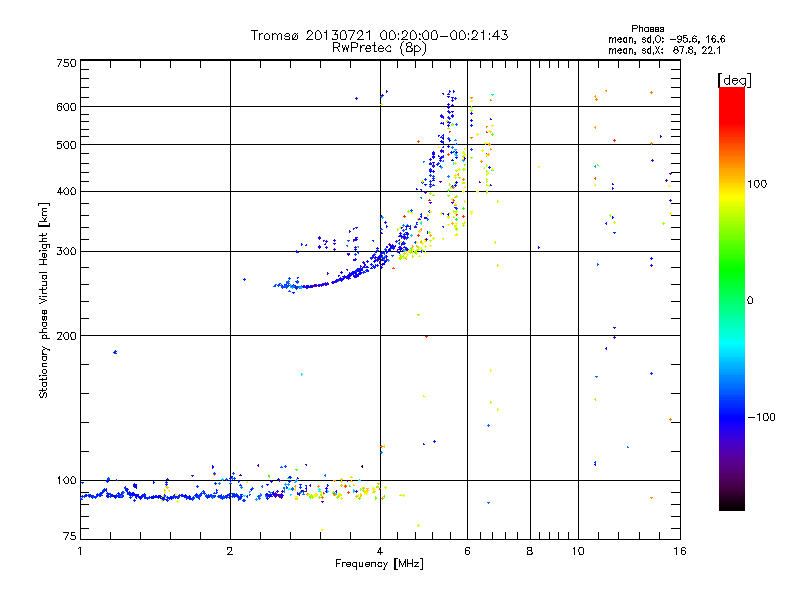800x600 pixels.
Task: Click the y-axis tick label '100'
Action: click(66, 481)
